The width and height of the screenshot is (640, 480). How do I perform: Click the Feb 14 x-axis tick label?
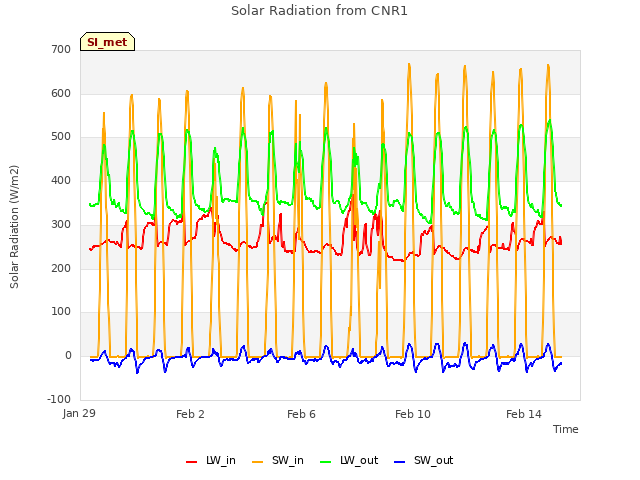click(524, 414)
